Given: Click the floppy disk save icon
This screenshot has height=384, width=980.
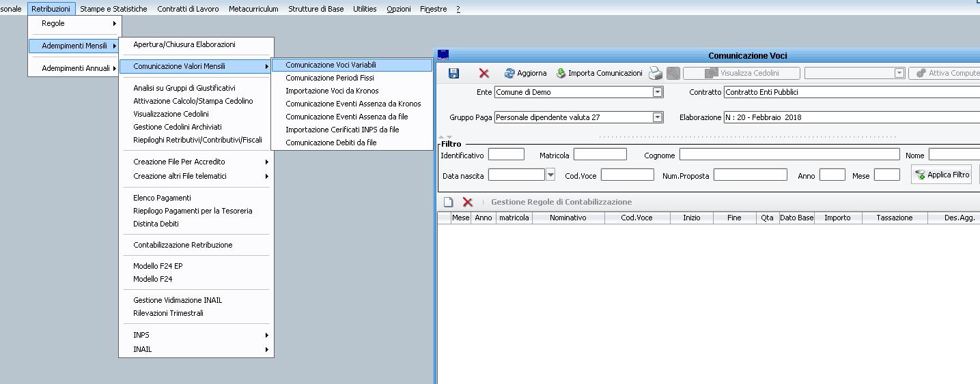Looking at the screenshot, I should [453, 73].
